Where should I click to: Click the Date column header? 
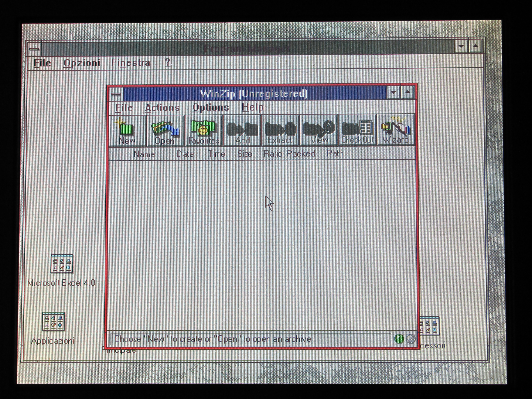pyautogui.click(x=185, y=154)
